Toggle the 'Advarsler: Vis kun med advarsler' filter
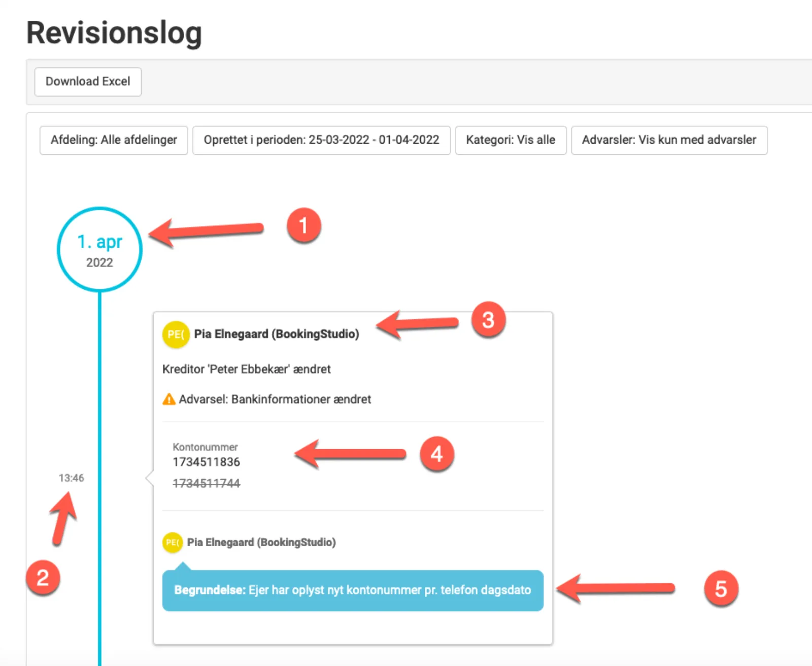 (669, 140)
